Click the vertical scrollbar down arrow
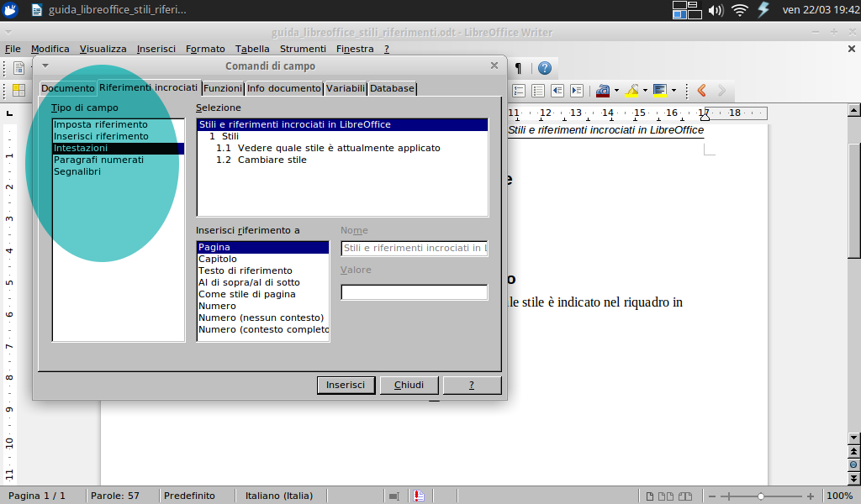 point(853,438)
